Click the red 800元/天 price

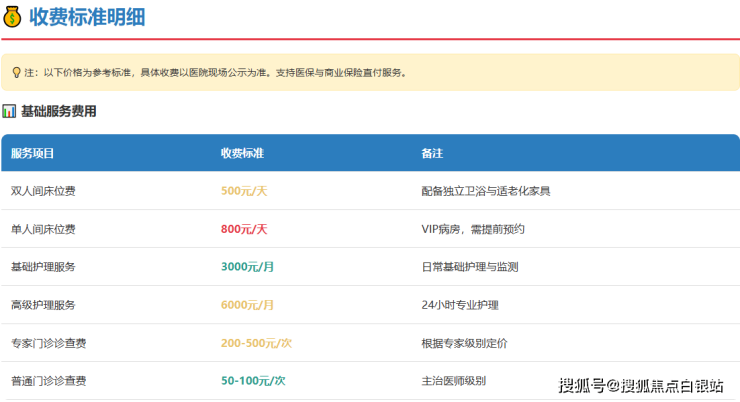click(243, 229)
